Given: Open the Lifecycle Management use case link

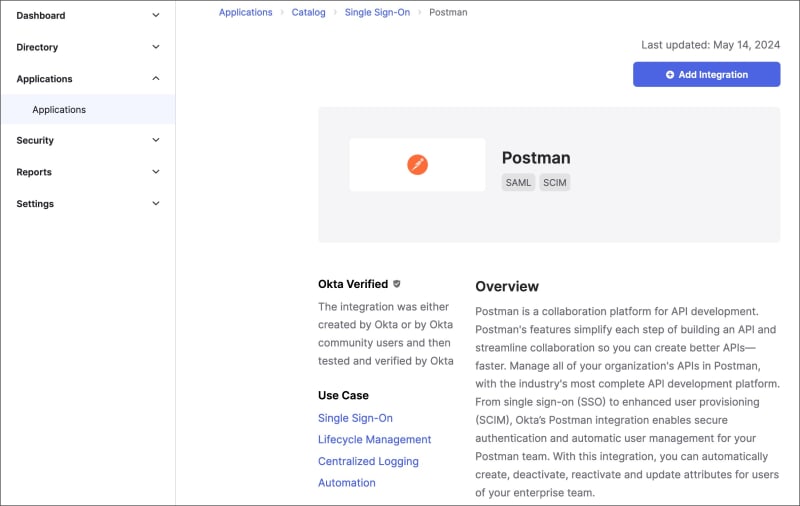Looking at the screenshot, I should pyautogui.click(x=374, y=440).
